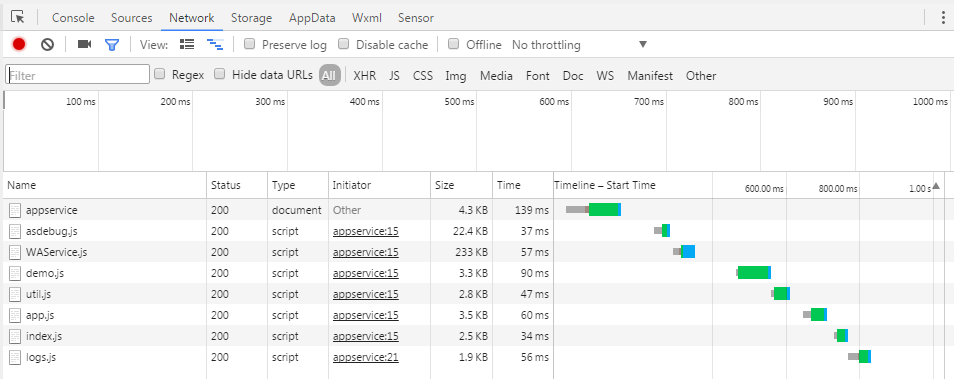Click the util.js file icon

pyautogui.click(x=15, y=294)
